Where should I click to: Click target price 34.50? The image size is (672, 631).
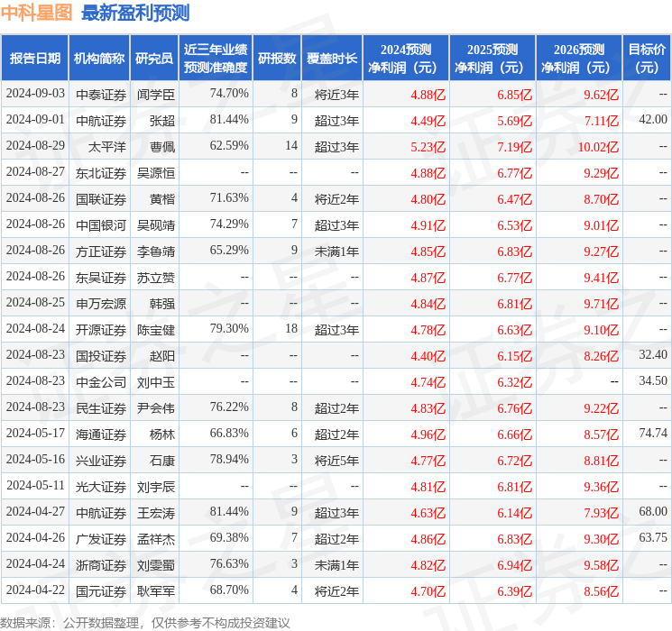click(653, 380)
